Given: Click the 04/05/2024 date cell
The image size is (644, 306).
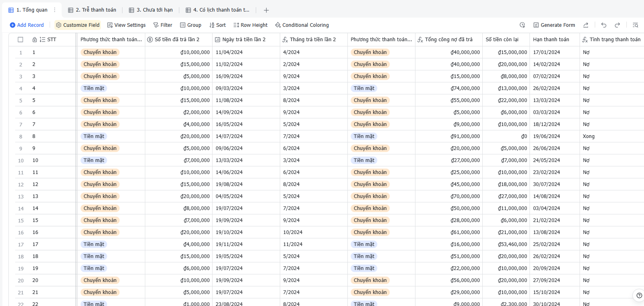Looking at the screenshot, I should click(246, 196).
